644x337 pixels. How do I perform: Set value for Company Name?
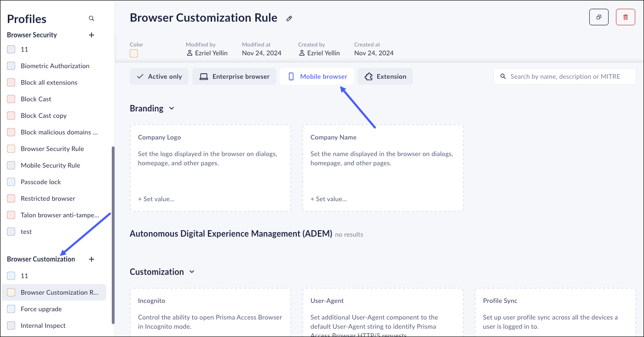pyautogui.click(x=328, y=199)
